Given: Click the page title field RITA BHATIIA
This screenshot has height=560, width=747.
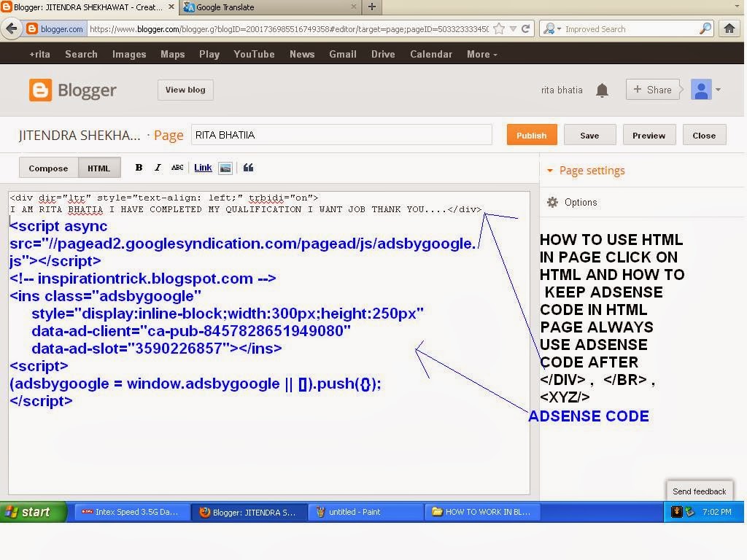Looking at the screenshot, I should point(341,135).
